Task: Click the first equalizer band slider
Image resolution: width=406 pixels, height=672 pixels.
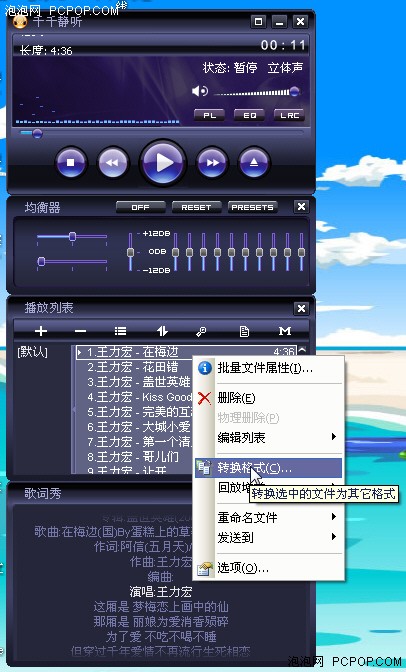Action: click(175, 252)
